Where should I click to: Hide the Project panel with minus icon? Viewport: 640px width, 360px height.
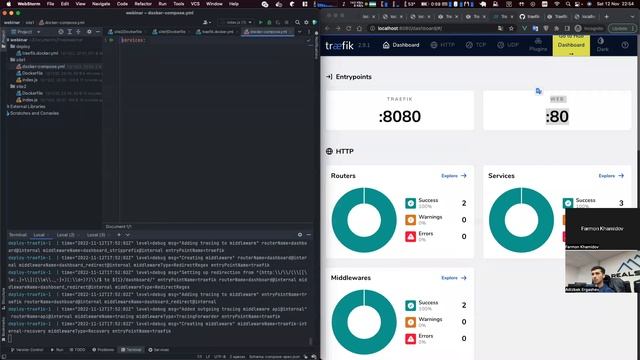pyautogui.click(x=98, y=31)
